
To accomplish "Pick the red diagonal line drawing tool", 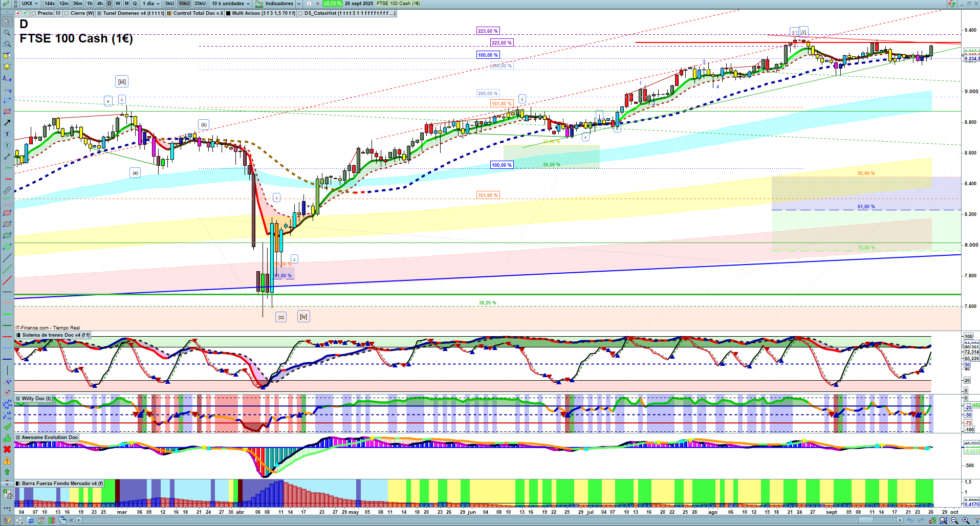I will (7, 280).
